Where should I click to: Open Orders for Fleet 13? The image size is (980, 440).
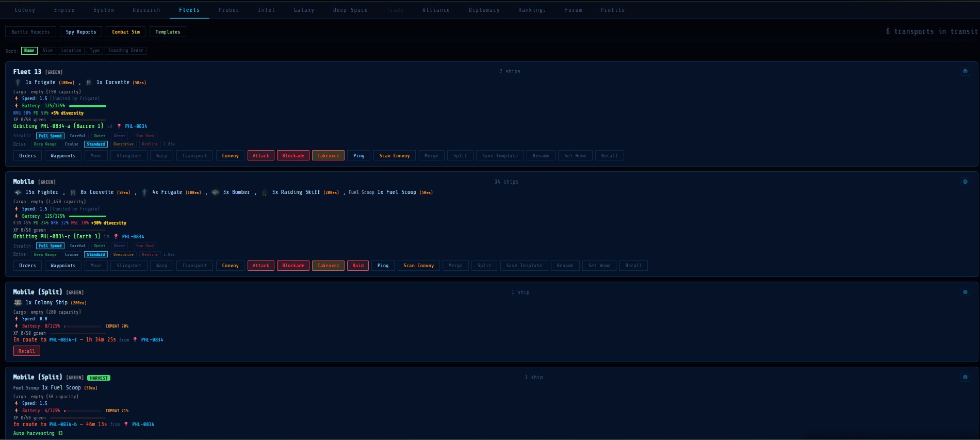pyautogui.click(x=28, y=156)
